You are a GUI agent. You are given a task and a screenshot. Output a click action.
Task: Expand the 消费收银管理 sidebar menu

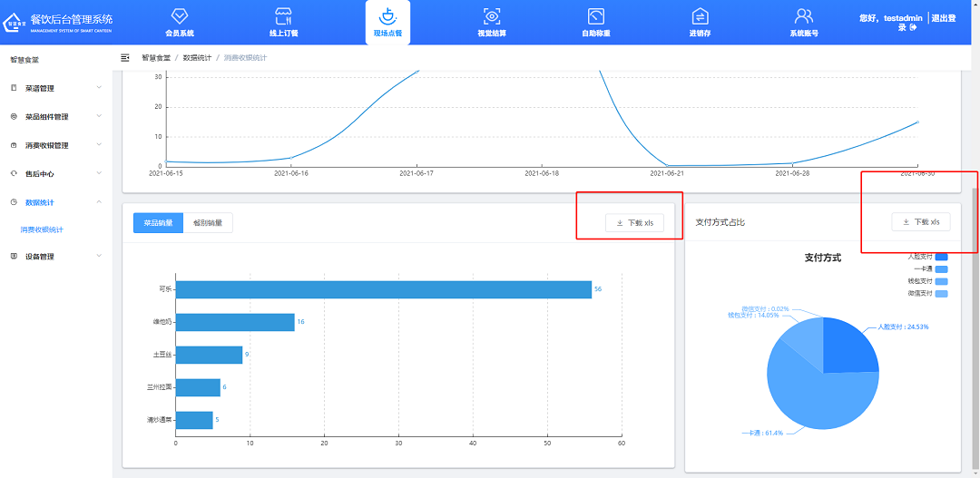[56, 145]
